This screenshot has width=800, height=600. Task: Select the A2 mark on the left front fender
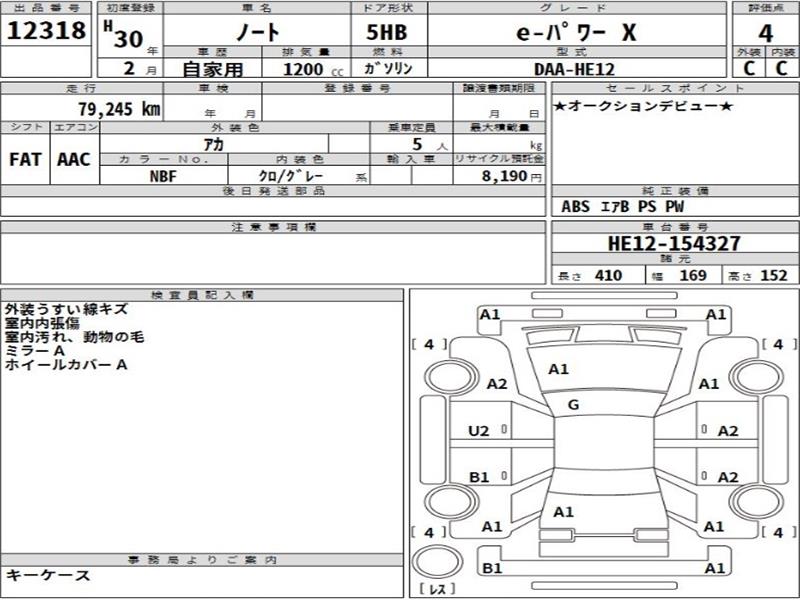point(497,384)
